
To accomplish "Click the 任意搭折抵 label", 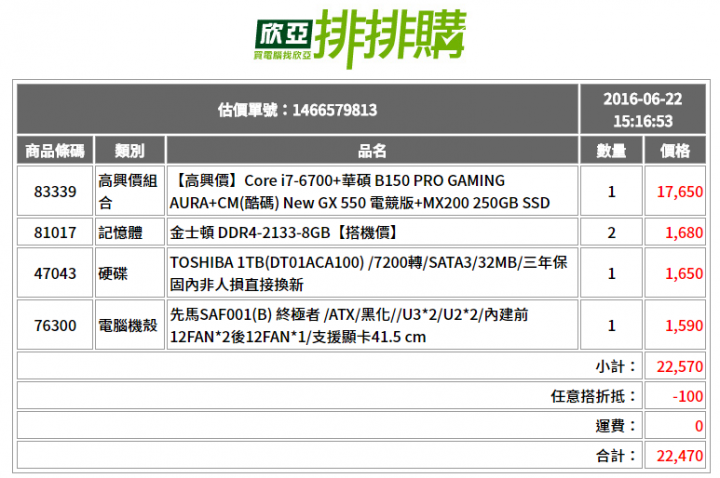I will (x=594, y=396).
